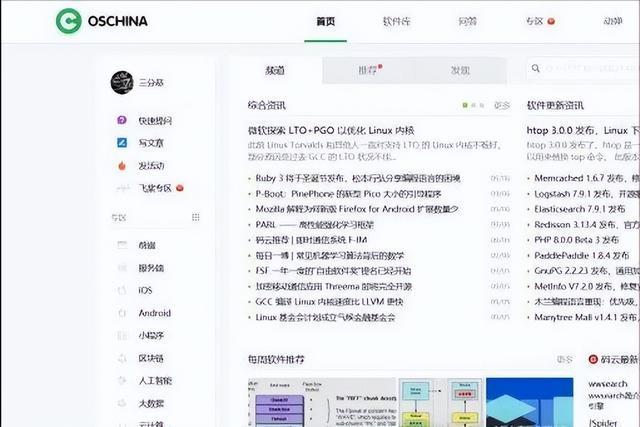
Task: Click the OSCHINA logo icon
Action: tap(68, 21)
